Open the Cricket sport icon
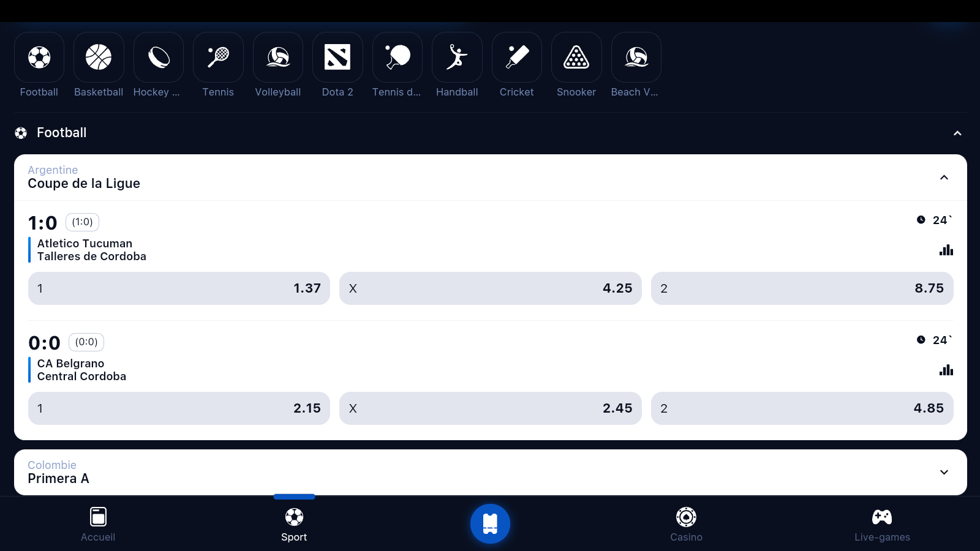Image resolution: width=980 pixels, height=551 pixels. point(516,58)
